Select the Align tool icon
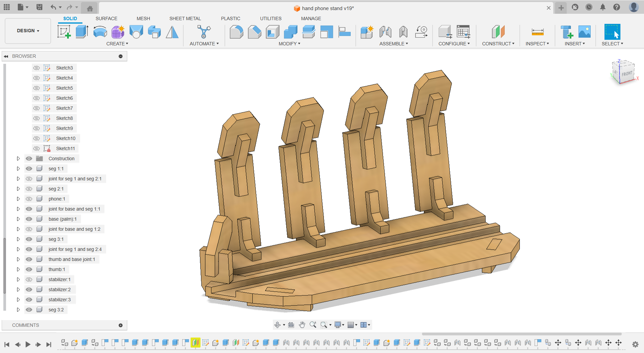The image size is (644, 353). pyautogui.click(x=344, y=32)
